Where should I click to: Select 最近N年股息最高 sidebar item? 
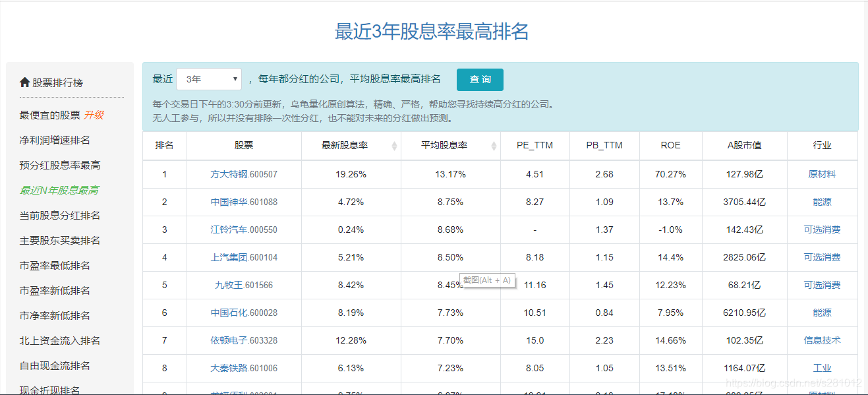59,190
